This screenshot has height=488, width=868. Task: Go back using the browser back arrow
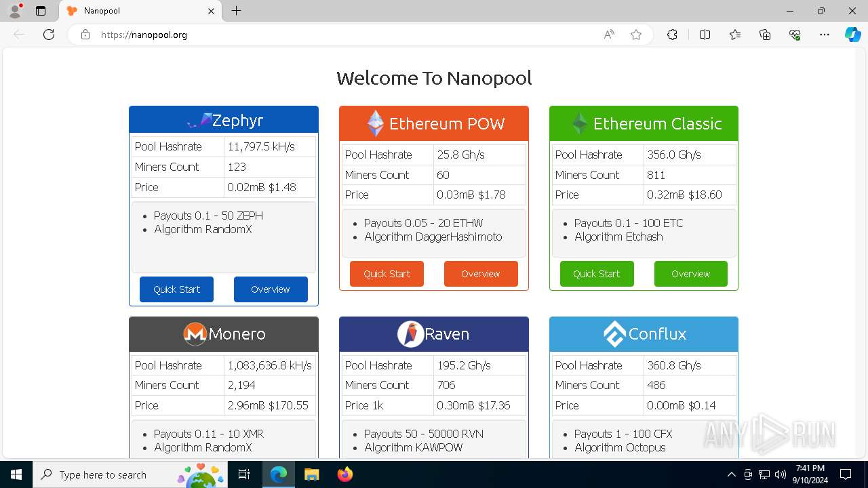(19, 35)
